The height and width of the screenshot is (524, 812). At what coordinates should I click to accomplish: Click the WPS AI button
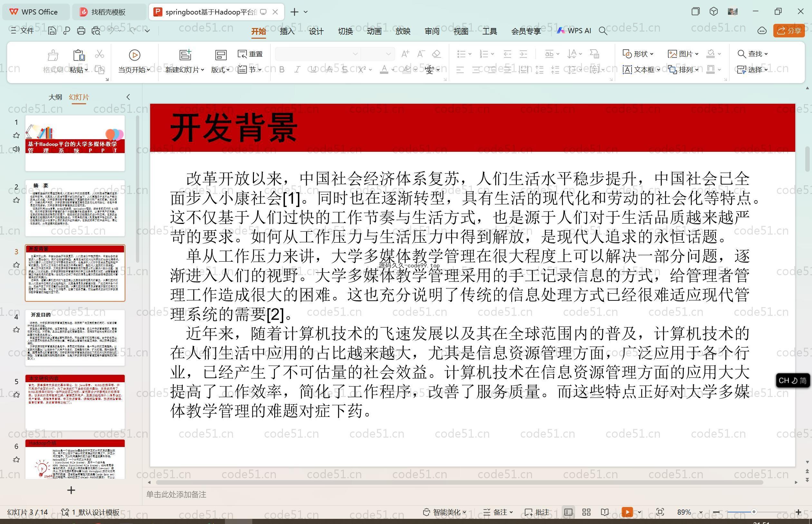tap(574, 31)
